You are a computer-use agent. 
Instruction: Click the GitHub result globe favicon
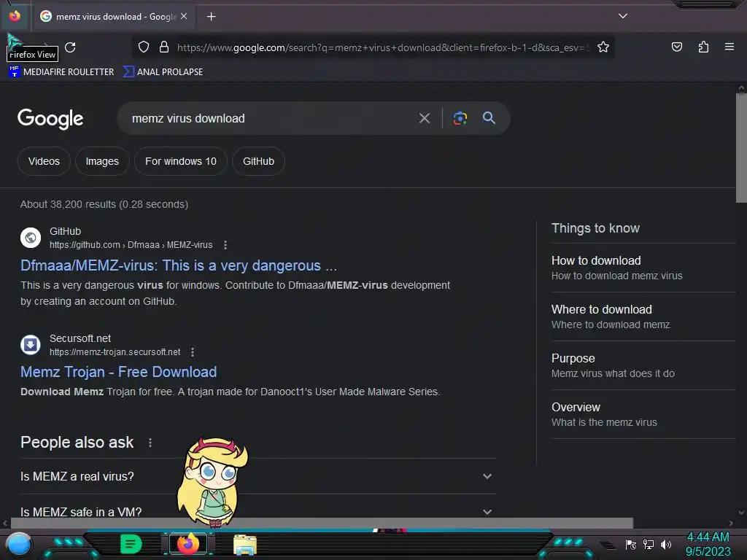coord(31,238)
